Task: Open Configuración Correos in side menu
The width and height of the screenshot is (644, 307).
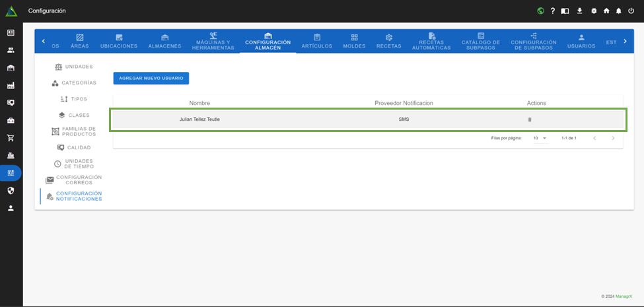Action: [x=78, y=180]
